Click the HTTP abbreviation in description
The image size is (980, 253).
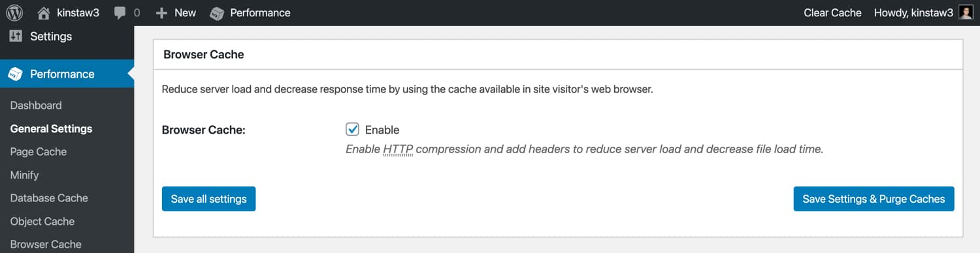tap(398, 149)
